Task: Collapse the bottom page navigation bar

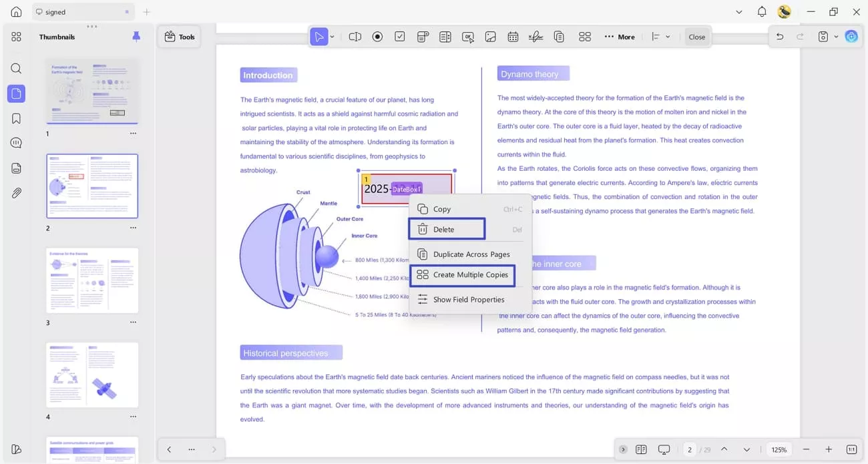Action: pos(623,449)
